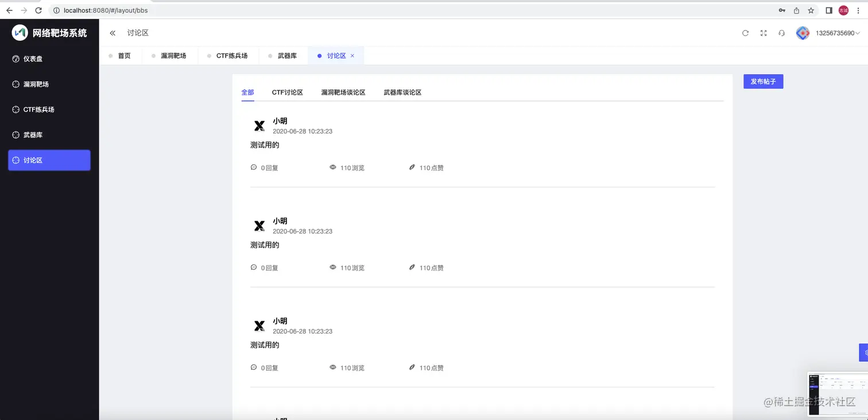Click the user avatar icon
This screenshot has height=420, width=868.
[803, 33]
